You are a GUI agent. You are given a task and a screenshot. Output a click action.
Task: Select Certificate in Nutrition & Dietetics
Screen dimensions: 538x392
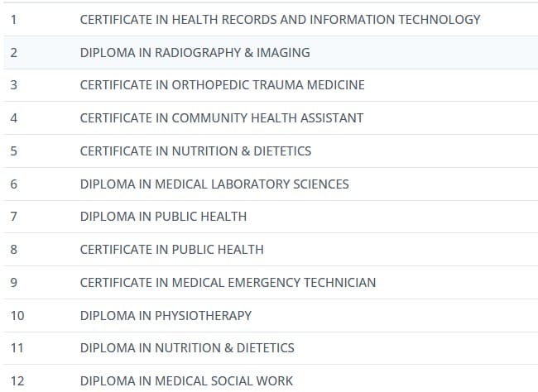pyautogui.click(x=195, y=151)
